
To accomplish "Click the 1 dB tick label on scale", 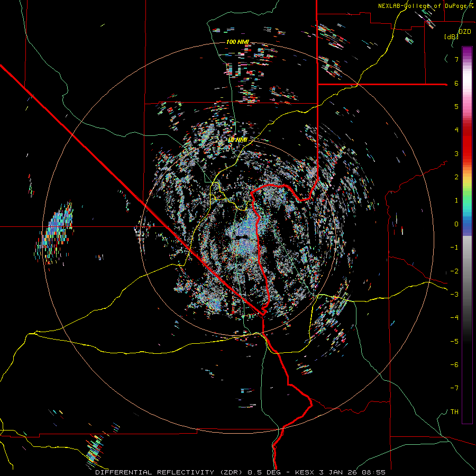I will click(x=456, y=200).
